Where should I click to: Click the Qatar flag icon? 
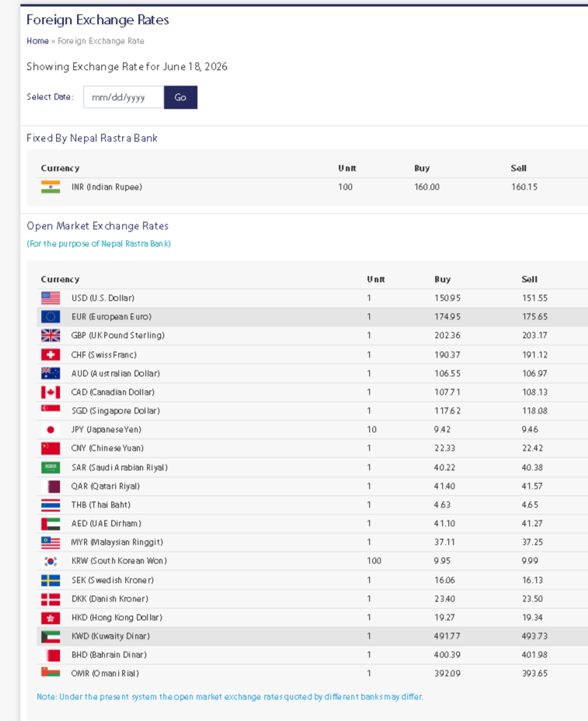click(50, 486)
